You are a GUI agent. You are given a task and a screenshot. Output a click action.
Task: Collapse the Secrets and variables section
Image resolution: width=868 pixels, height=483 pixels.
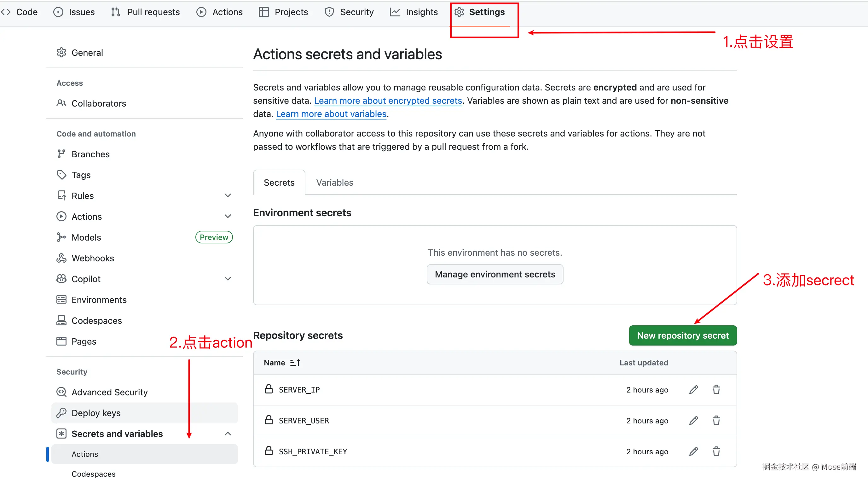coord(228,434)
